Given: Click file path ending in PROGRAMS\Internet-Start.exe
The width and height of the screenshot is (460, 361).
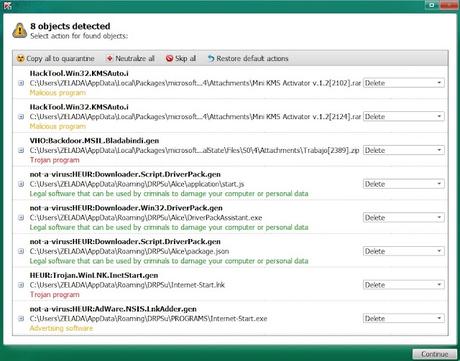Looking at the screenshot, I should (x=148, y=319).
